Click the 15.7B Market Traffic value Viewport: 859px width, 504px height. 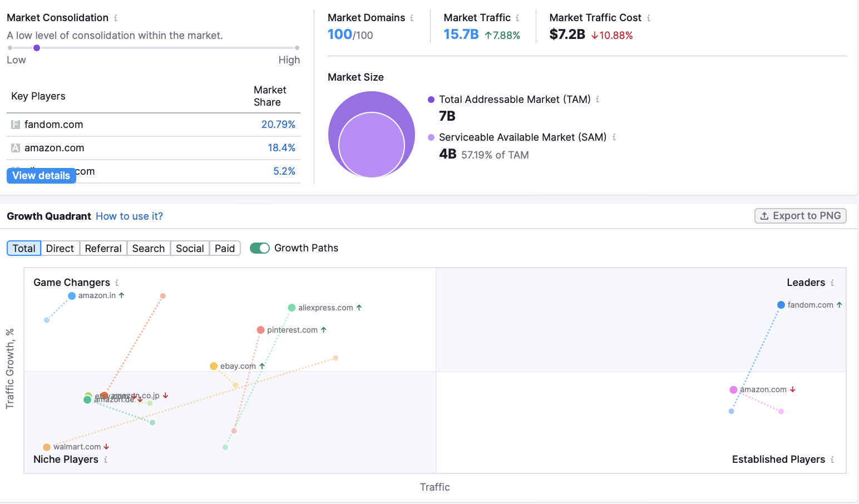click(461, 34)
